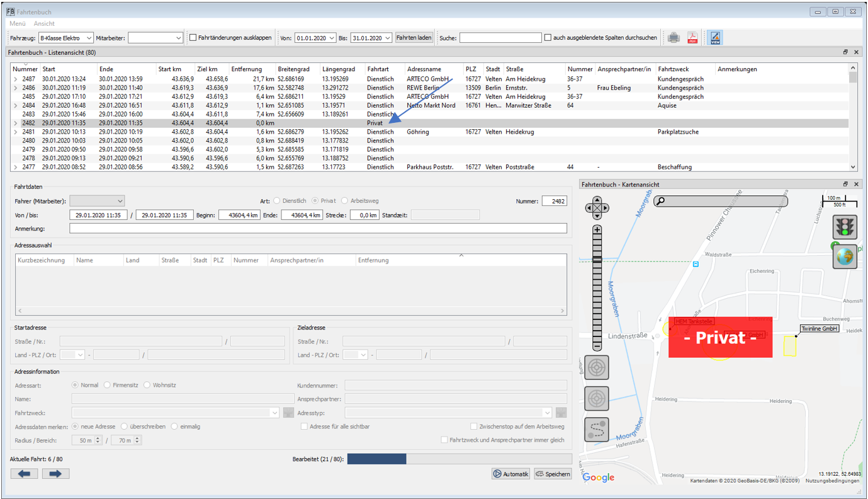Image resolution: width=868 pixels, height=499 pixels.
Task: Click the printer icon in toolbar
Action: [x=674, y=38]
